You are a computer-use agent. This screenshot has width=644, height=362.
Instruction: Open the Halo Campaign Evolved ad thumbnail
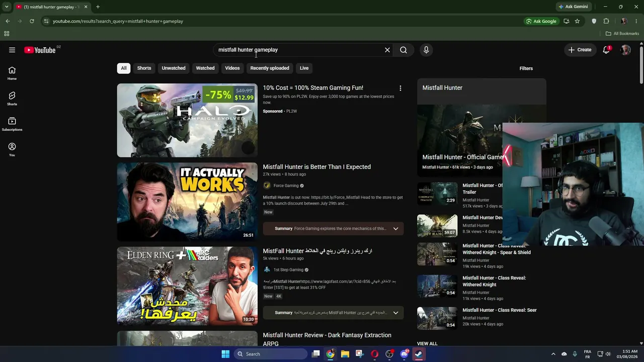point(187,120)
